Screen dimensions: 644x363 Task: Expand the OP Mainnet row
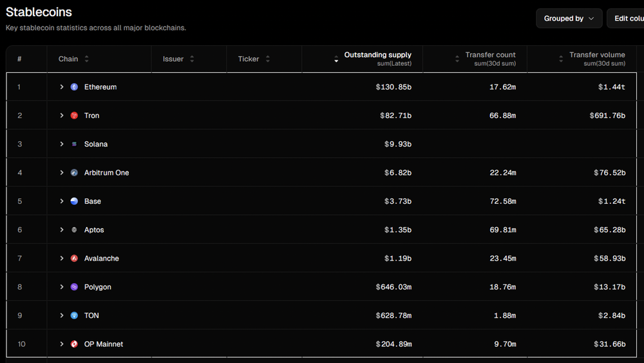click(x=62, y=344)
